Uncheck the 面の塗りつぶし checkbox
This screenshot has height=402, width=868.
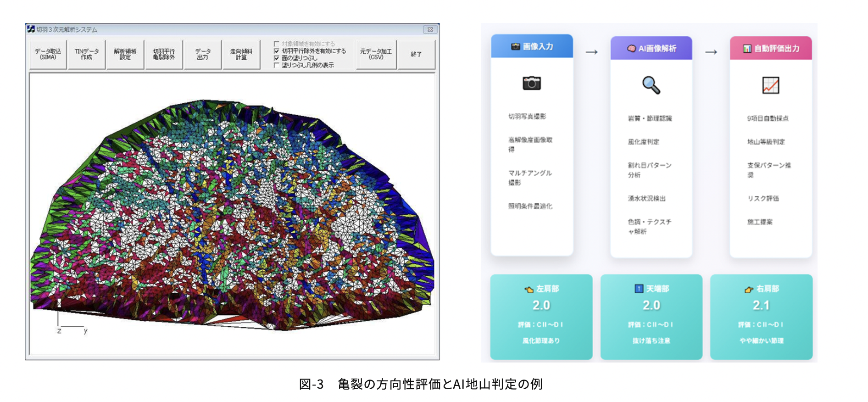tap(277, 58)
